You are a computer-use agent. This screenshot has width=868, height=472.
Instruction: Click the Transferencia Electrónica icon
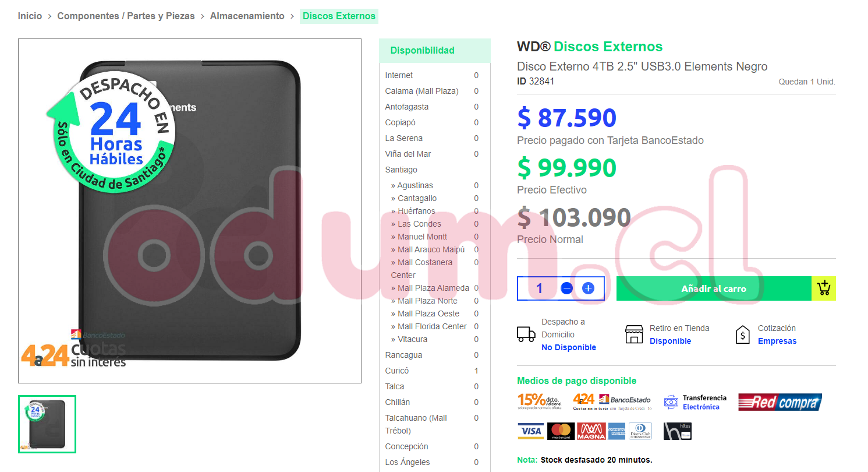pos(671,402)
